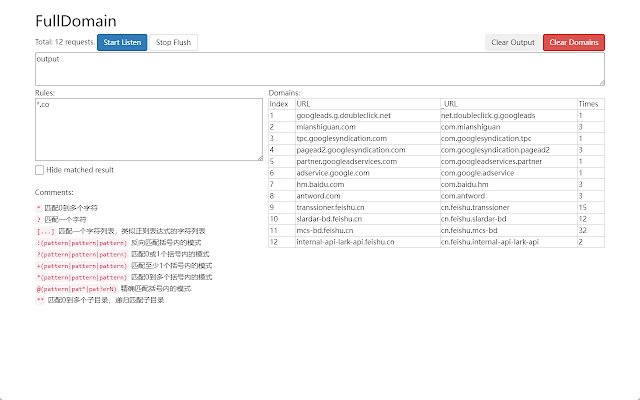Select the com.mianshiguan cell
This screenshot has height=400, width=640.
click(509, 127)
